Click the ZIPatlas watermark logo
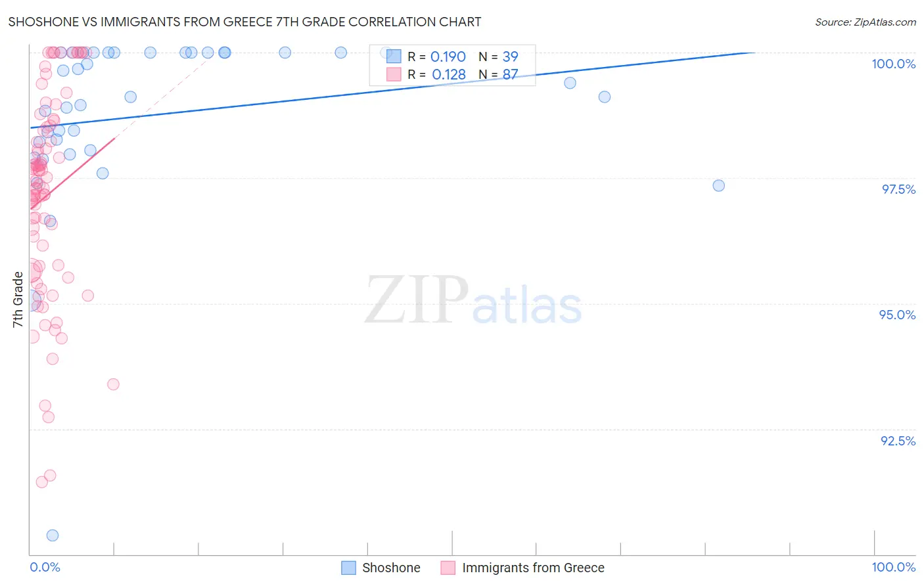The image size is (924, 586). pos(473,301)
